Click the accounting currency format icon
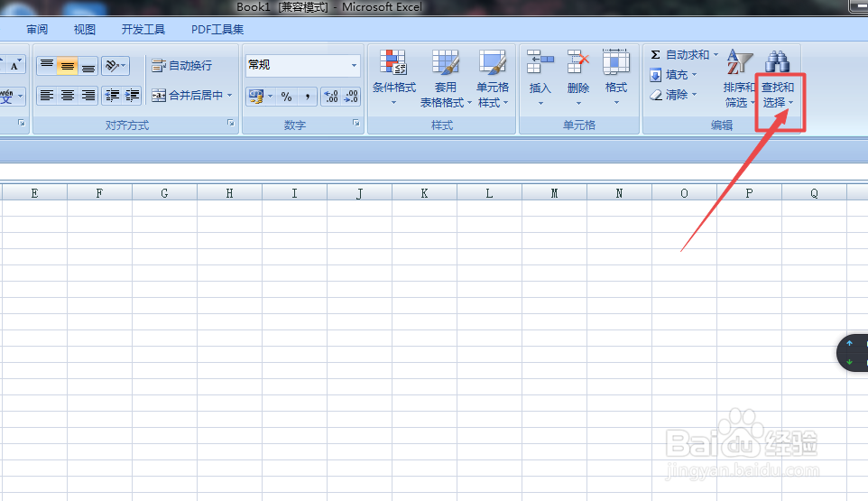Screen dimensions: 868x501 (x=255, y=97)
